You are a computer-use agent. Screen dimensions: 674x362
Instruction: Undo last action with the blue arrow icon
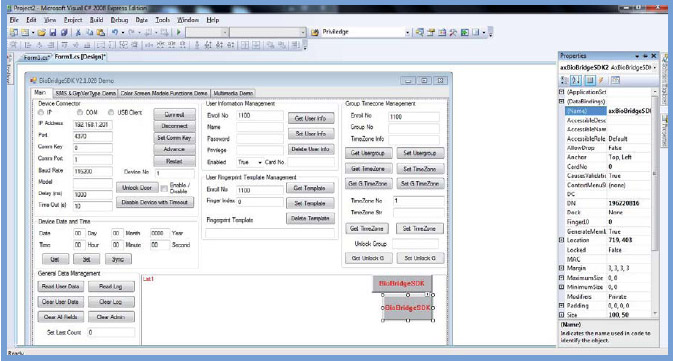[x=115, y=32]
